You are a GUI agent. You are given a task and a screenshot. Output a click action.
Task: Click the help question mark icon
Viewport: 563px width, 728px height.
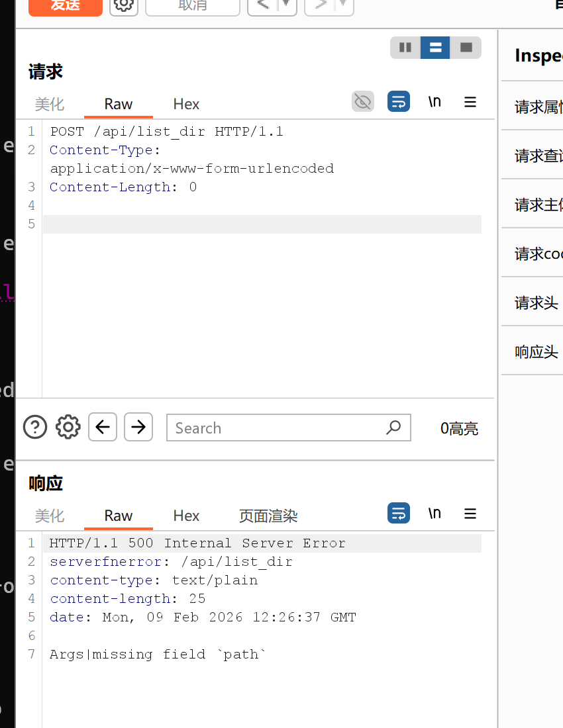point(35,428)
